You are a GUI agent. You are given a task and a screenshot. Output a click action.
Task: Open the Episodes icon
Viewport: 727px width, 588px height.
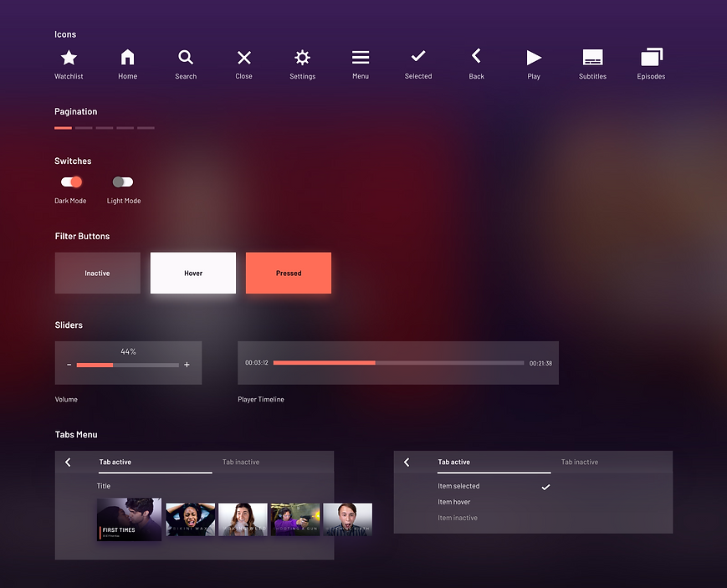pyautogui.click(x=651, y=57)
